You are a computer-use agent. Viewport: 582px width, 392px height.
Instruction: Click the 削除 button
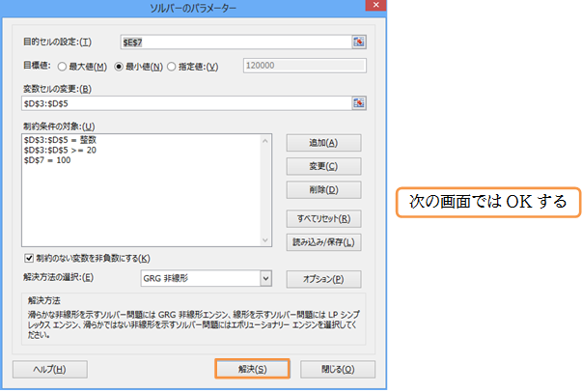point(324,189)
